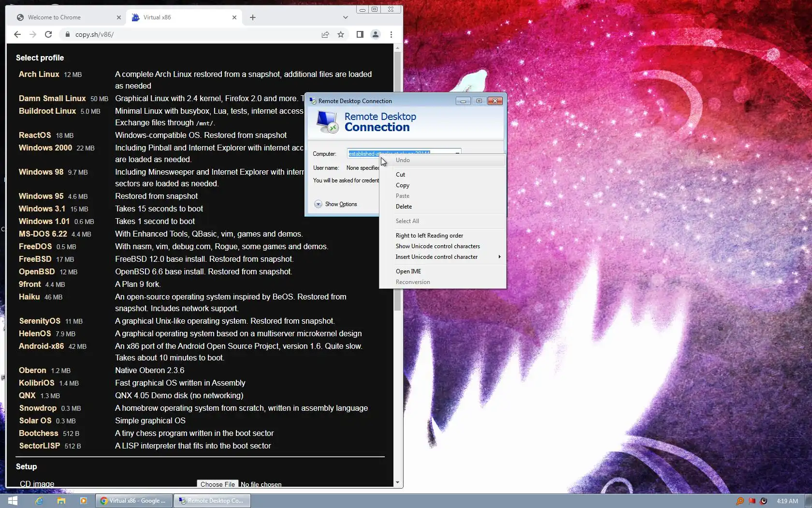
Task: Click scroll-up arrow of page scrollbar
Action: tap(398, 48)
